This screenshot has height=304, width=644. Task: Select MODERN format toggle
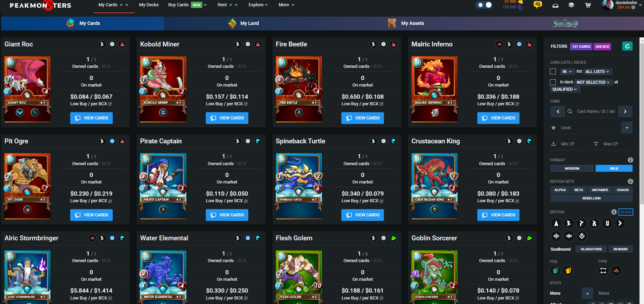[572, 168]
